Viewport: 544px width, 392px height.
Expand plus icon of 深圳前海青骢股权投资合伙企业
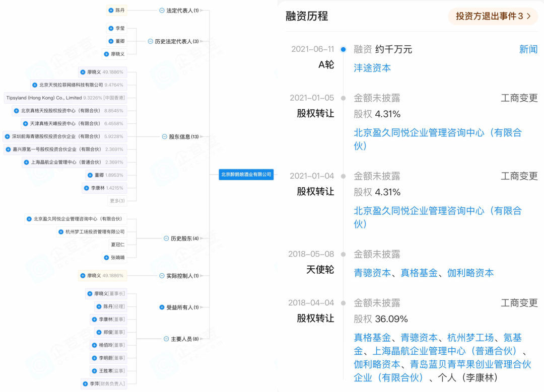point(7,136)
